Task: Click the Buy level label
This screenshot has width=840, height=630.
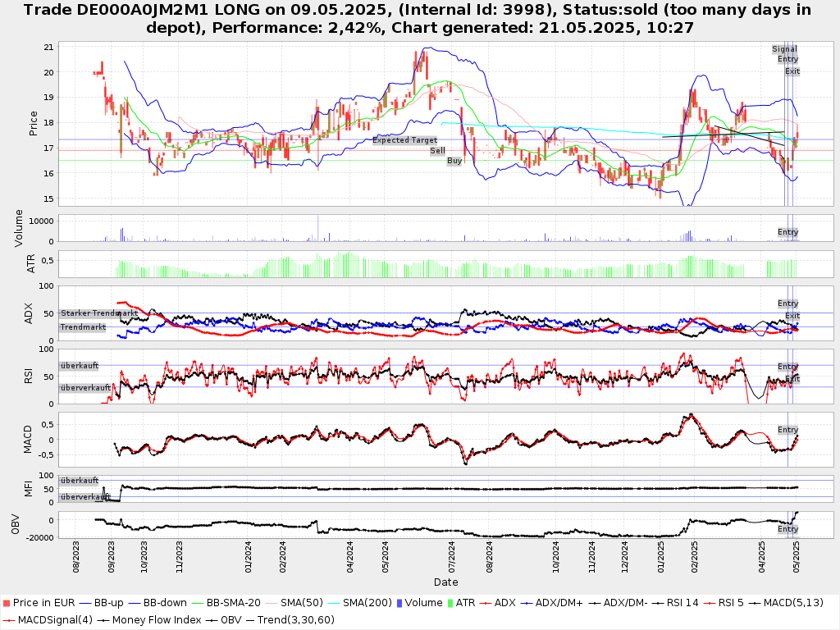Action: (x=454, y=161)
